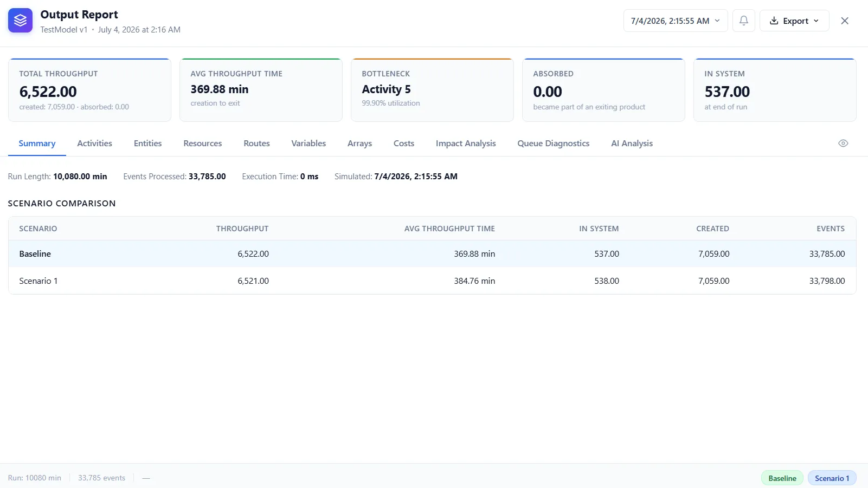Select the Scenario 1 table row
The image size is (868, 488).
(432, 281)
